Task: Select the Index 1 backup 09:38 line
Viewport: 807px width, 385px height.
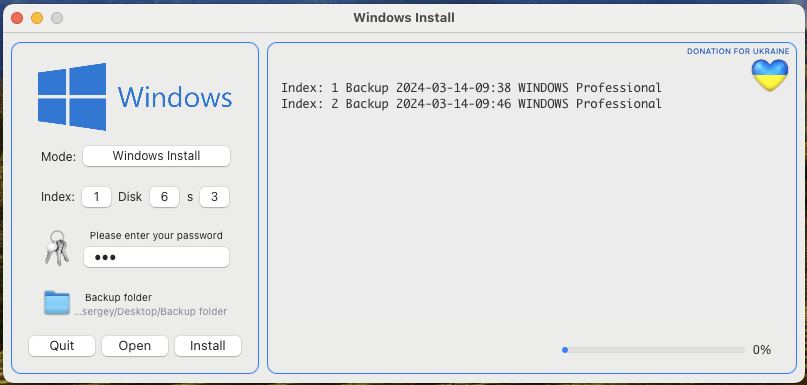Action: click(471, 88)
